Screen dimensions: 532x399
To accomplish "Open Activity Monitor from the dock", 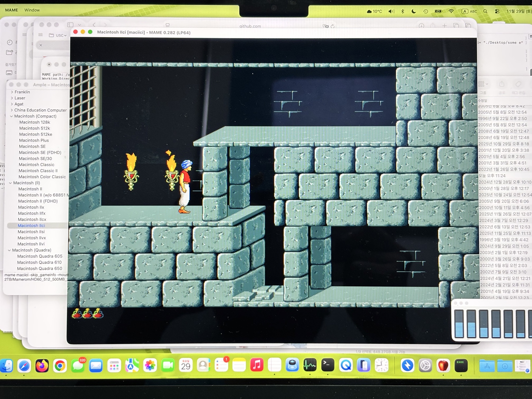I will point(310,365).
